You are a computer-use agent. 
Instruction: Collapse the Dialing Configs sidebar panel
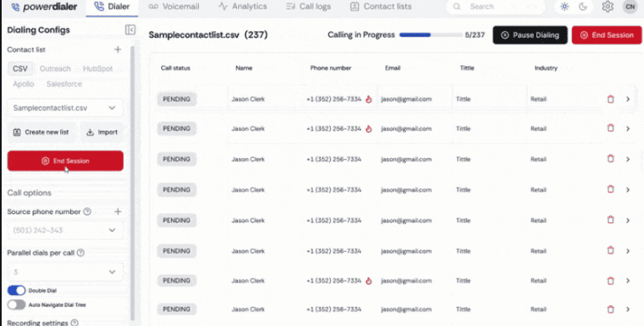[x=130, y=29]
